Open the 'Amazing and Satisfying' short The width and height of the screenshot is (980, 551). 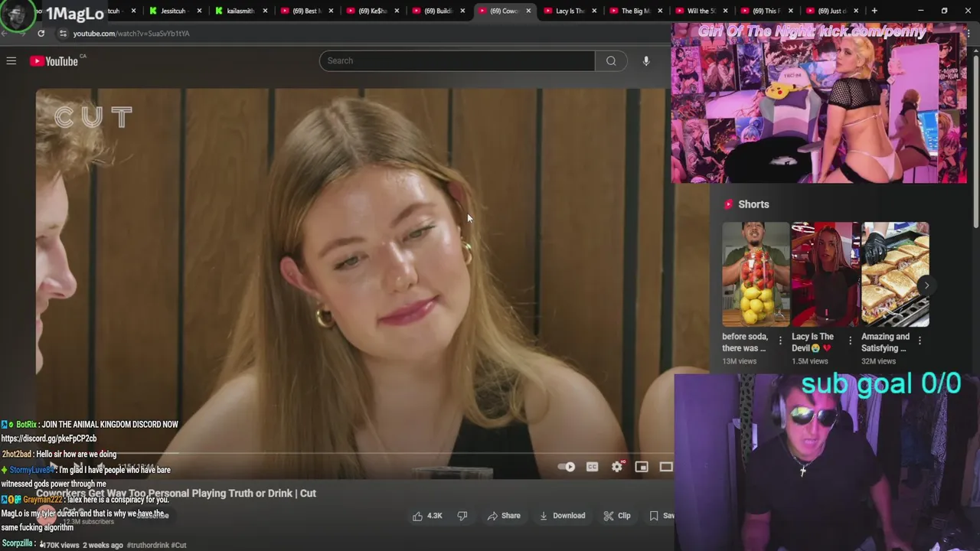click(x=895, y=274)
